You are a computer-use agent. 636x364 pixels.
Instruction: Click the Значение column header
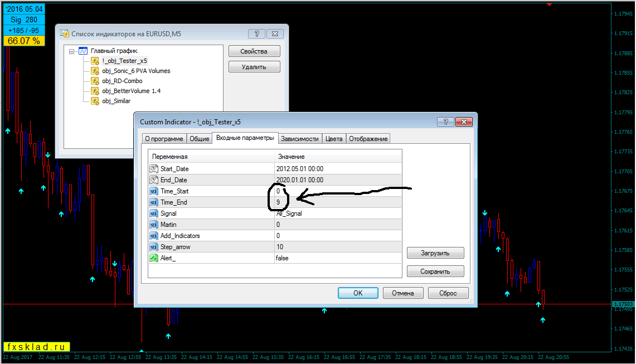[x=338, y=157]
